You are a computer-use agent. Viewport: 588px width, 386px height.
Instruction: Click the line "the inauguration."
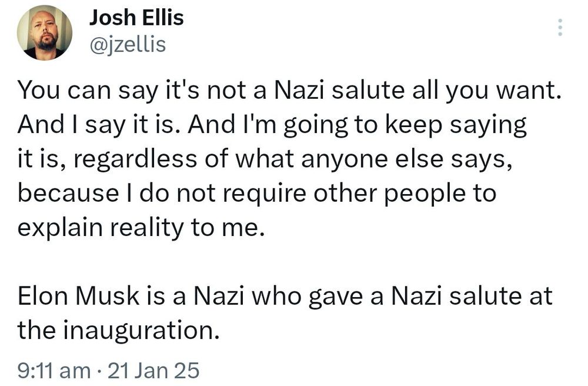118,331
